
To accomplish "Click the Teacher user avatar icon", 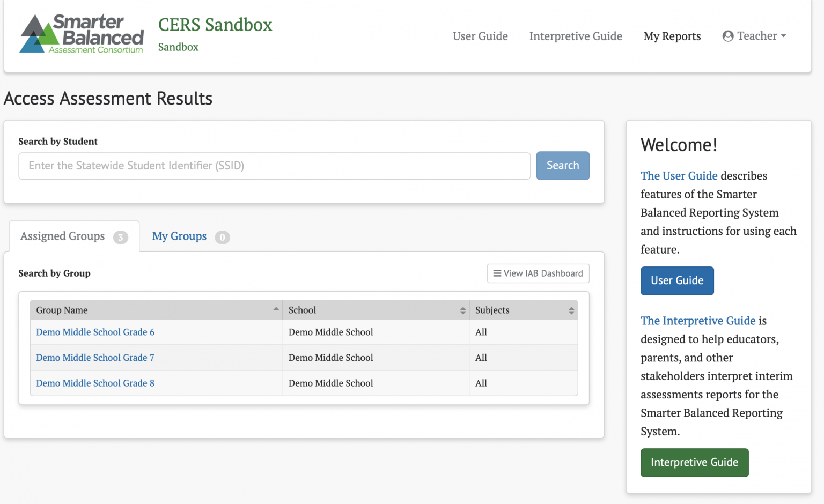I will coord(727,36).
